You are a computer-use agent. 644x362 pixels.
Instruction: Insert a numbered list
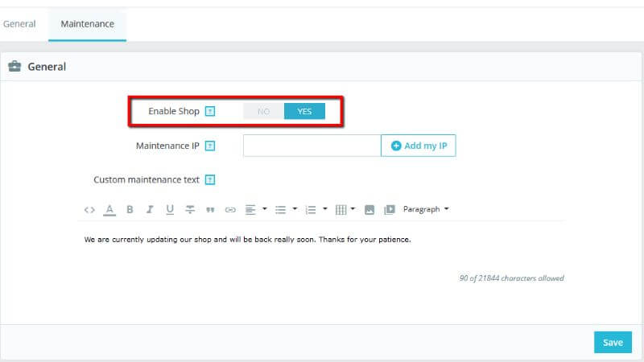(311, 210)
